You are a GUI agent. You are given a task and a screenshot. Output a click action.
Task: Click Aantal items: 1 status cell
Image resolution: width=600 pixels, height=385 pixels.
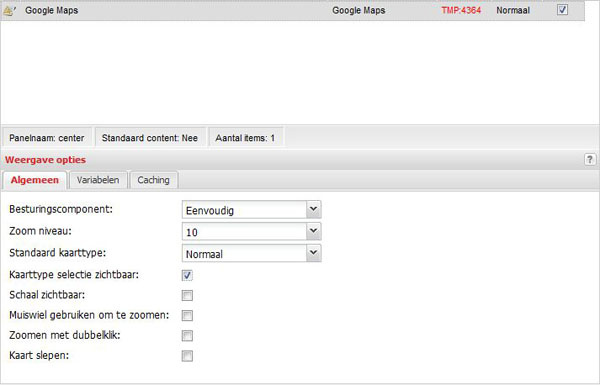coord(245,138)
